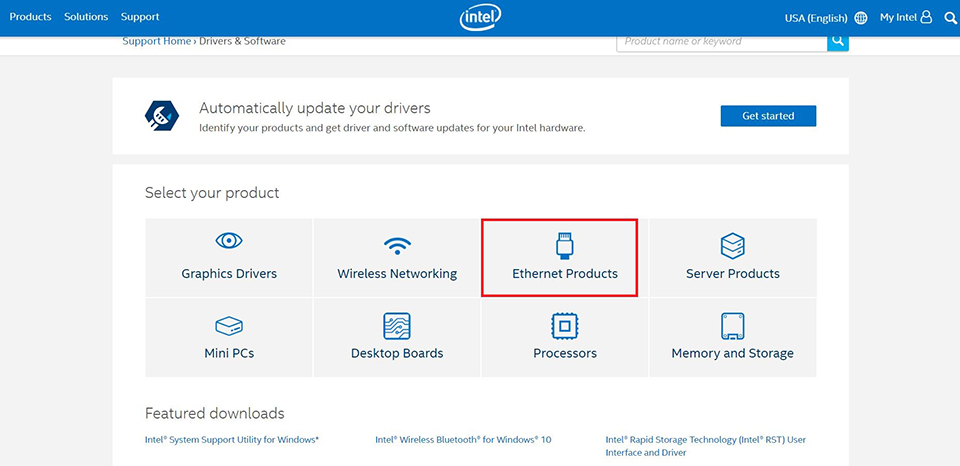Click the My Intel user profile icon
The height and width of the screenshot is (466, 960).
pos(926,17)
